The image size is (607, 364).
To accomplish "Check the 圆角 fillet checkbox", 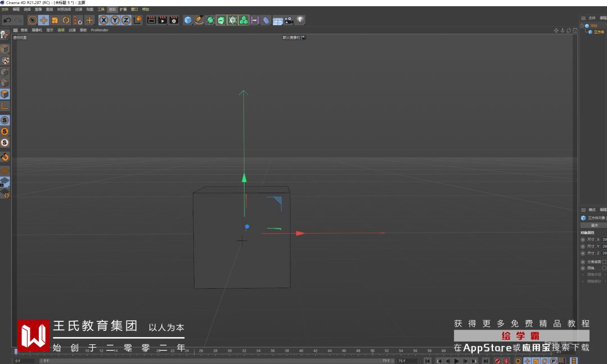I will click(604, 268).
